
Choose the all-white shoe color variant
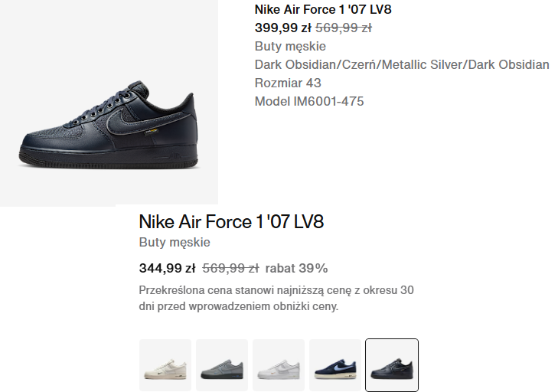click(279, 365)
